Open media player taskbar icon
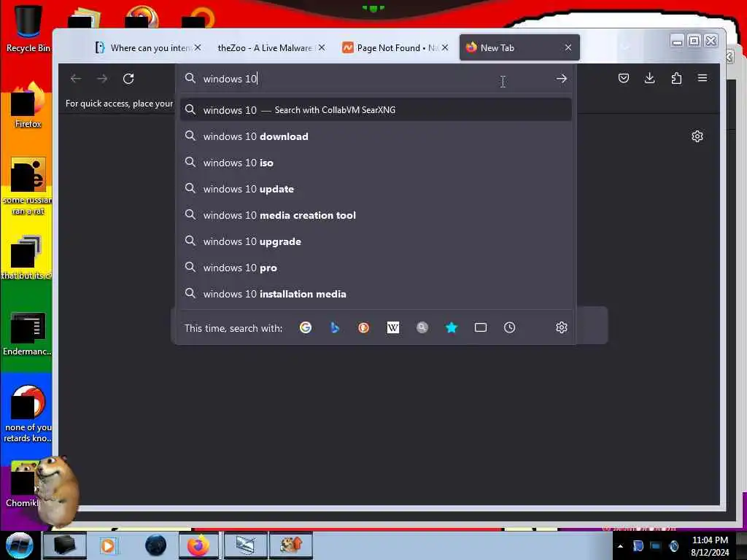This screenshot has width=747, height=560. 108,545
